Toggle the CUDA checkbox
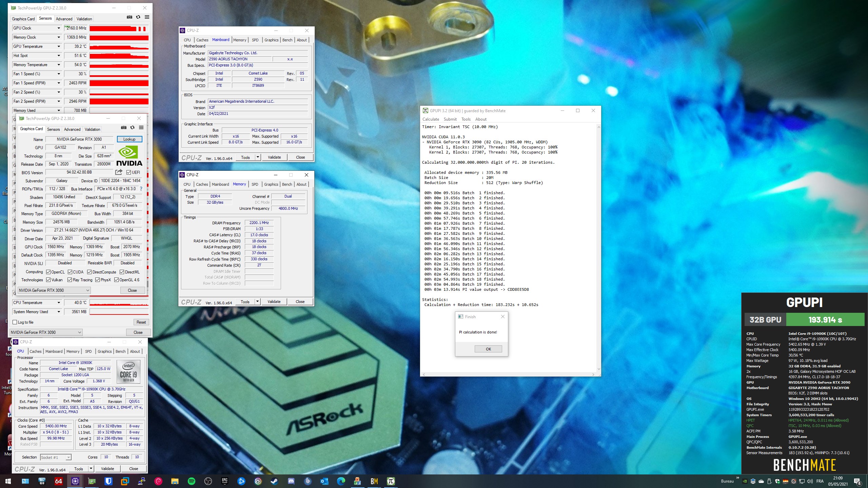This screenshot has width=868, height=488. [70, 272]
